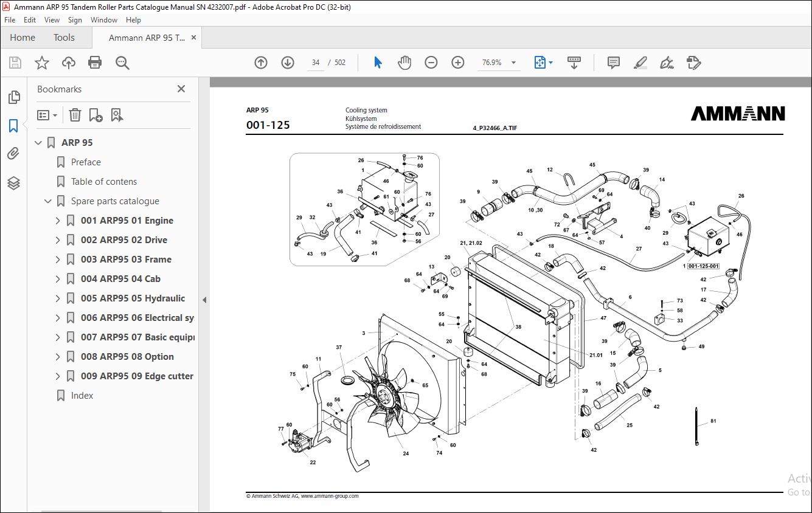The image size is (812, 513).
Task: Open the Table of contens bookmark
Action: pos(104,182)
